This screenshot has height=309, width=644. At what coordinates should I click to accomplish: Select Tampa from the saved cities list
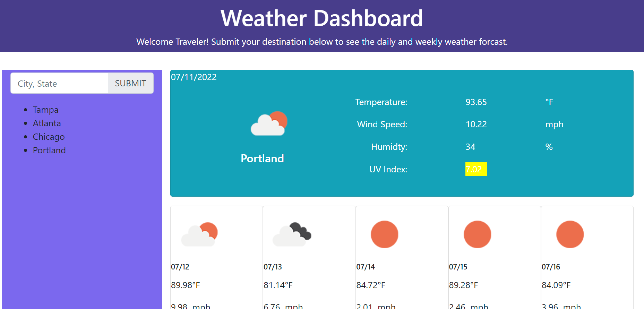[x=45, y=110]
